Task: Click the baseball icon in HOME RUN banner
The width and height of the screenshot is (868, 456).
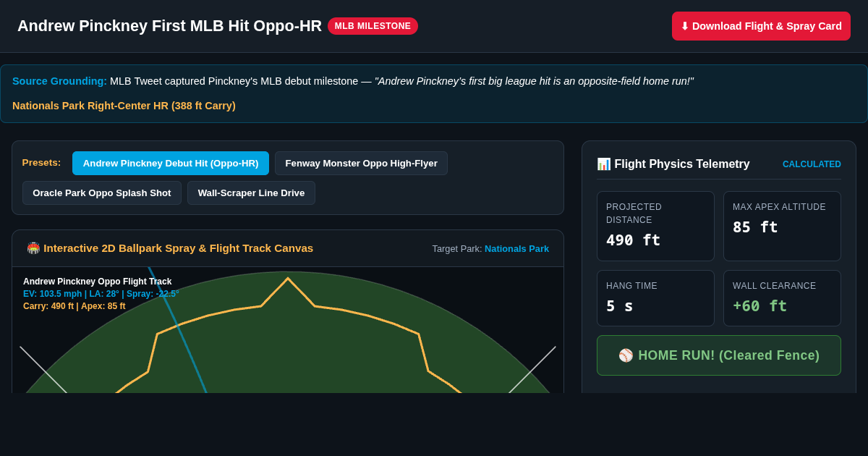Action: coord(626,355)
